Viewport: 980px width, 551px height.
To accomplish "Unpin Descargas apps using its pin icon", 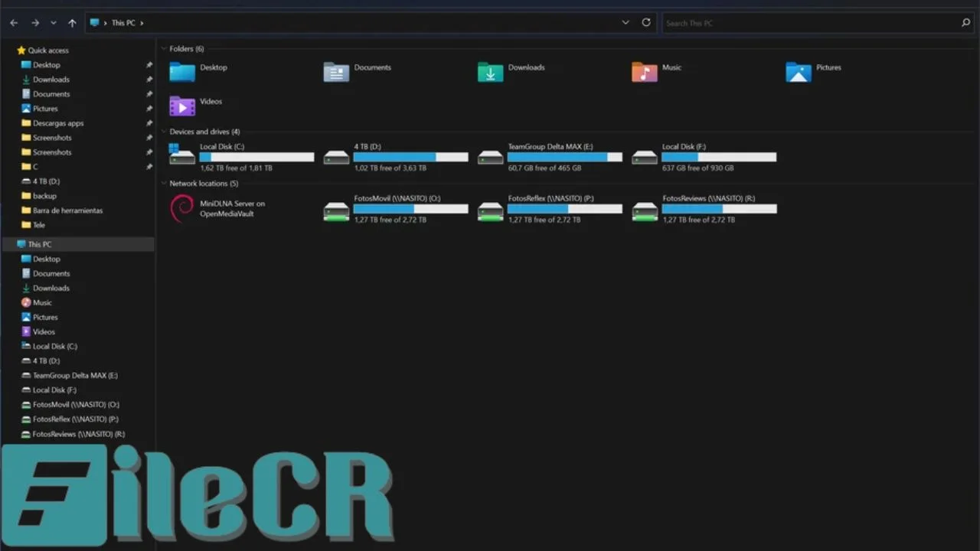I will 149,123.
